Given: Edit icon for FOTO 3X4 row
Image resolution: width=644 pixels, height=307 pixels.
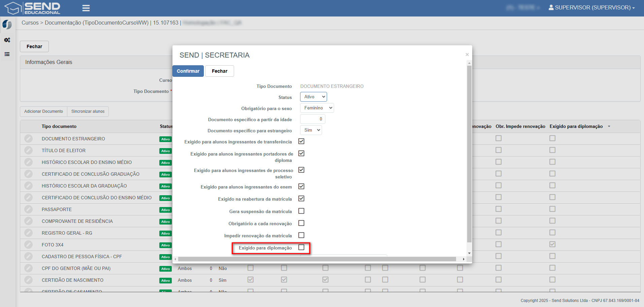Looking at the screenshot, I should click(29, 245).
